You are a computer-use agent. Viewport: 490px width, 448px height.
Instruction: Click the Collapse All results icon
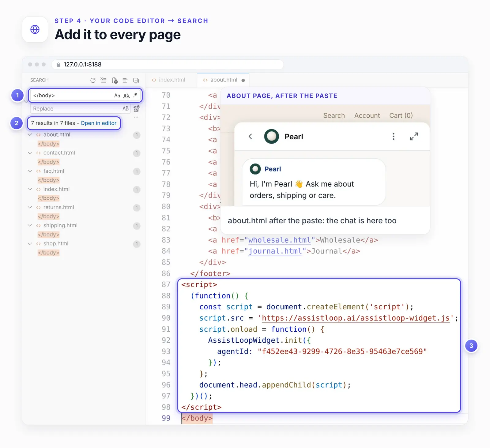(x=136, y=80)
